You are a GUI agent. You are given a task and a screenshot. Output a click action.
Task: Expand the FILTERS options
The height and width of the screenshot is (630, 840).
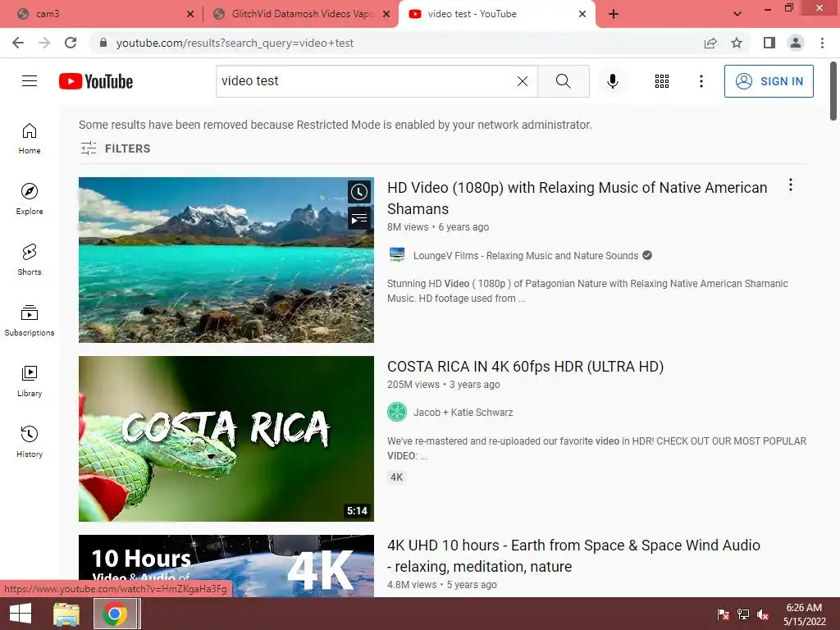115,148
